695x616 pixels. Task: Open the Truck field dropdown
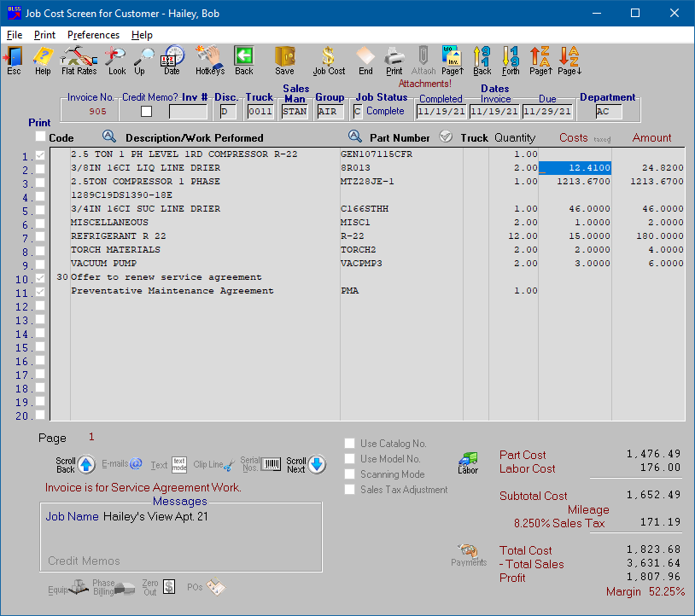(260, 109)
